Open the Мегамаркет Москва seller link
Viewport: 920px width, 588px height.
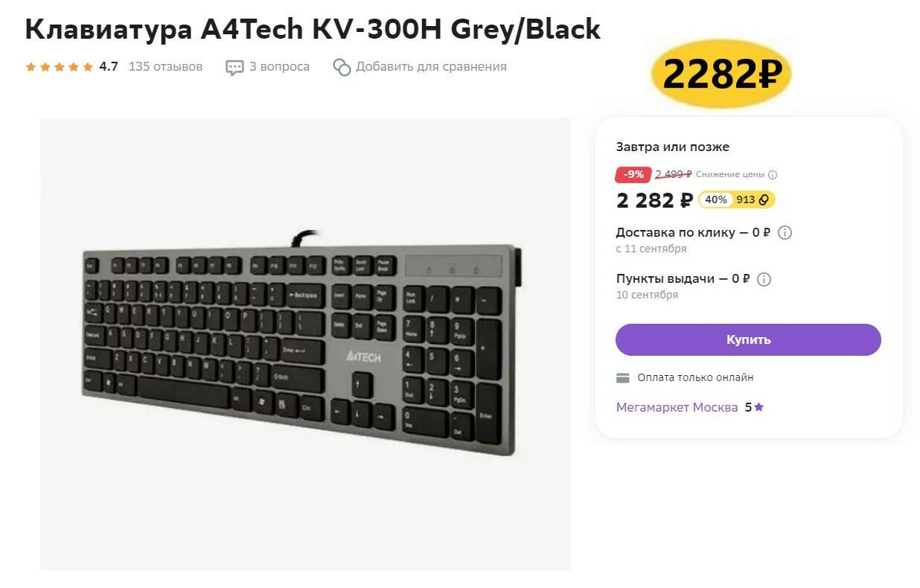pos(677,407)
